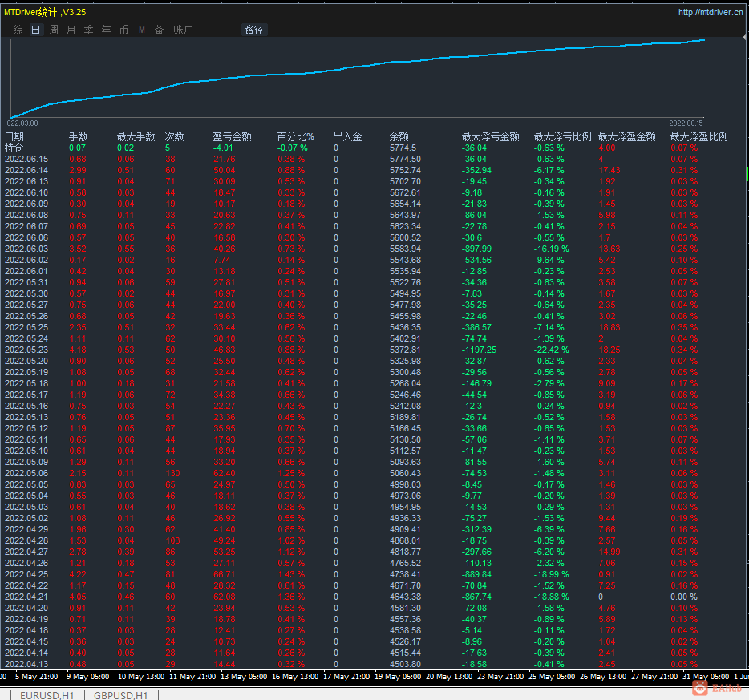This screenshot has width=749, height=700.
Task: Click the 0.00 % floating profit ratio cell
Action: [x=684, y=597]
